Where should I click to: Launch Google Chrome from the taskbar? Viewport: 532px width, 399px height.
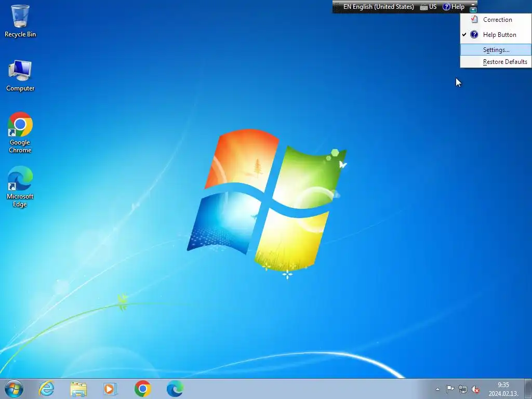click(143, 389)
